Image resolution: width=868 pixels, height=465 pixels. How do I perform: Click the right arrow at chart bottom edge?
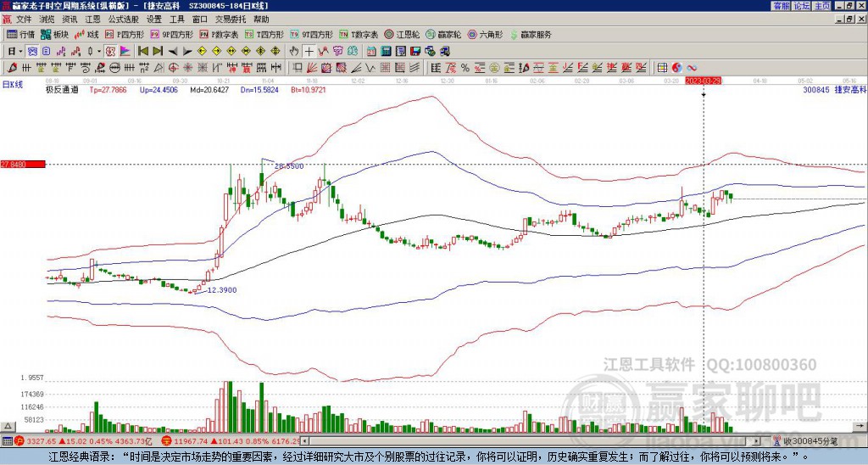pyautogui.click(x=860, y=426)
